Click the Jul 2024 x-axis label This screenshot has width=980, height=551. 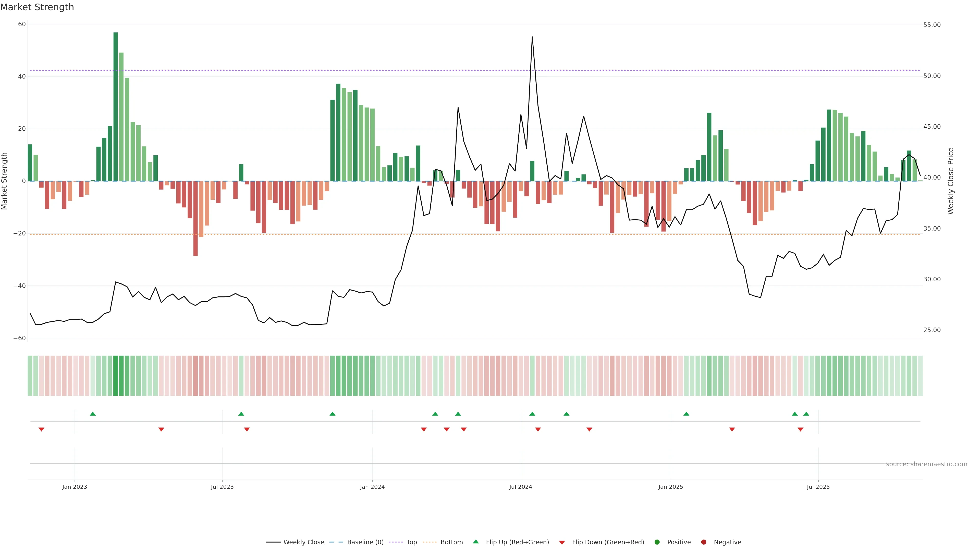tap(520, 487)
